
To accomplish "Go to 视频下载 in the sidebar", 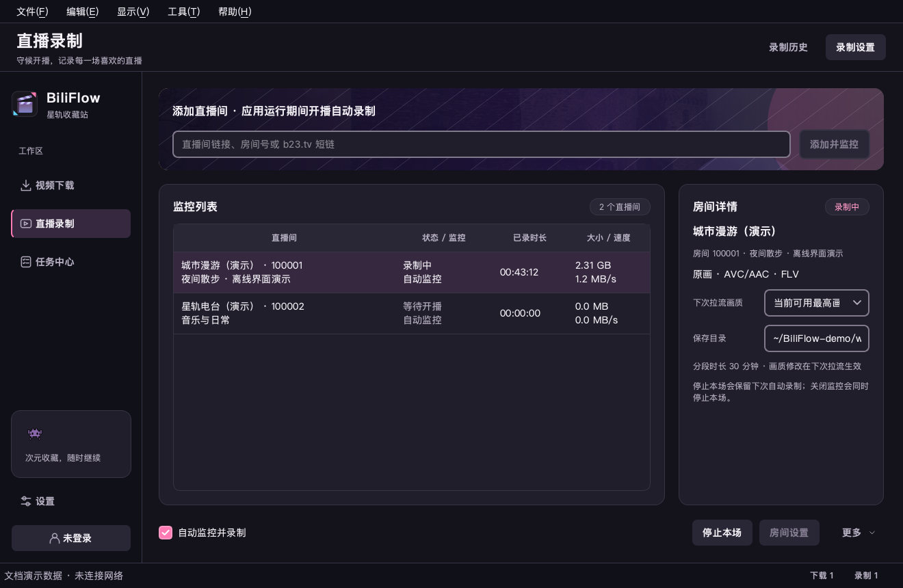I will click(71, 185).
